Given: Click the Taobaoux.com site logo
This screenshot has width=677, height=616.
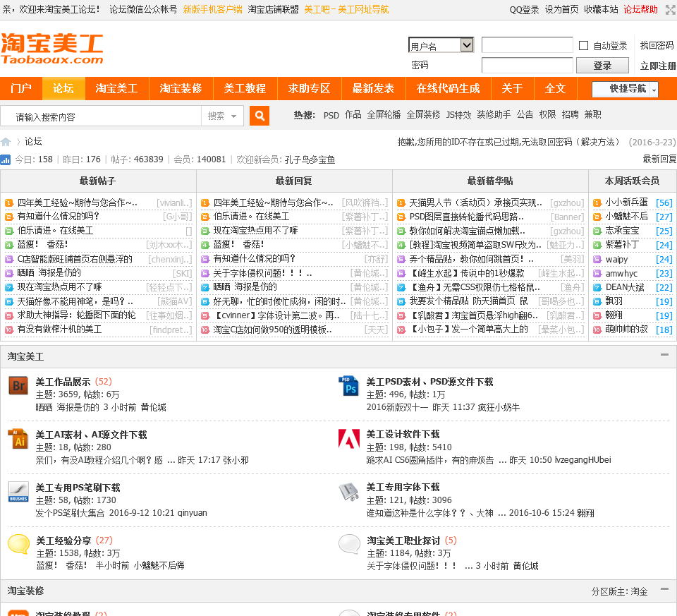Looking at the screenshot, I should point(51,49).
